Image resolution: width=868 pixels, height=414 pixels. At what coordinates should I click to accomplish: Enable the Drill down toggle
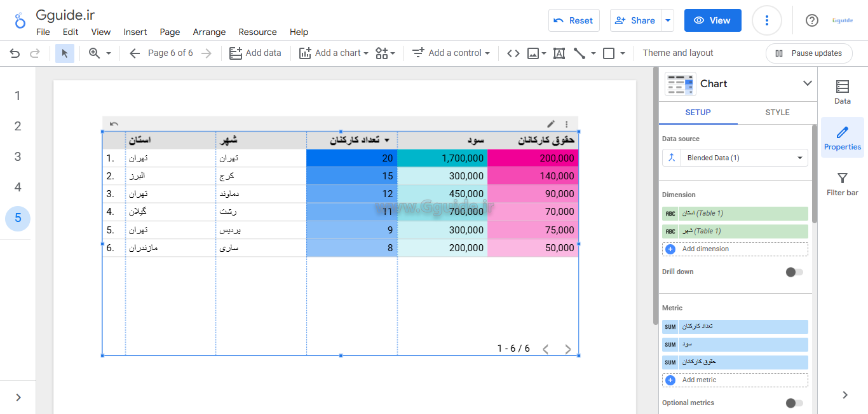click(794, 272)
